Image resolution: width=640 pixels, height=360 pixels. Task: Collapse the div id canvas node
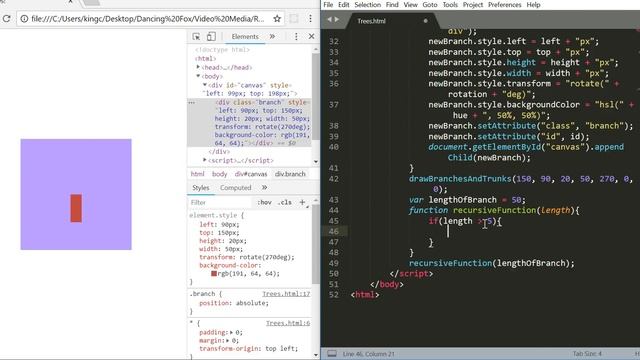pos(205,85)
